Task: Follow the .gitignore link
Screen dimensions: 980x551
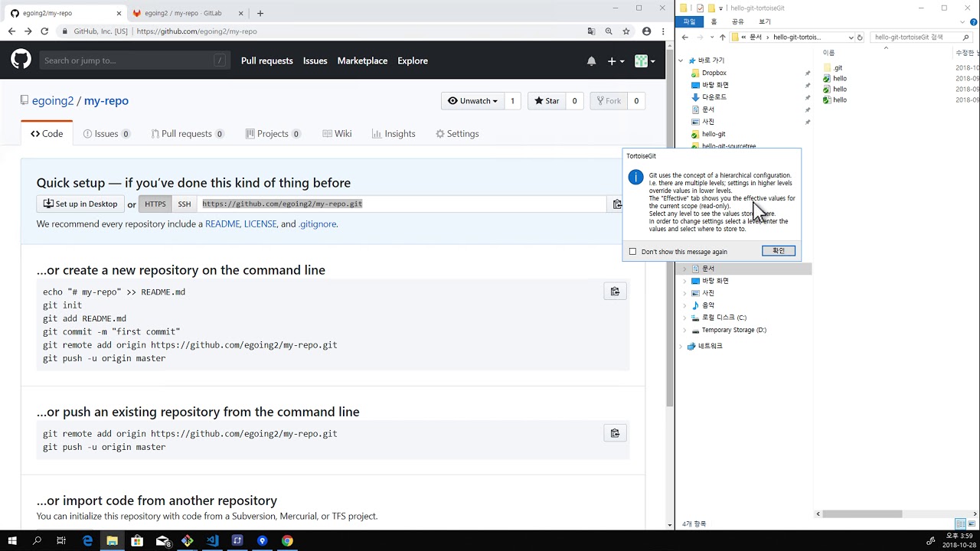Action: pyautogui.click(x=317, y=224)
